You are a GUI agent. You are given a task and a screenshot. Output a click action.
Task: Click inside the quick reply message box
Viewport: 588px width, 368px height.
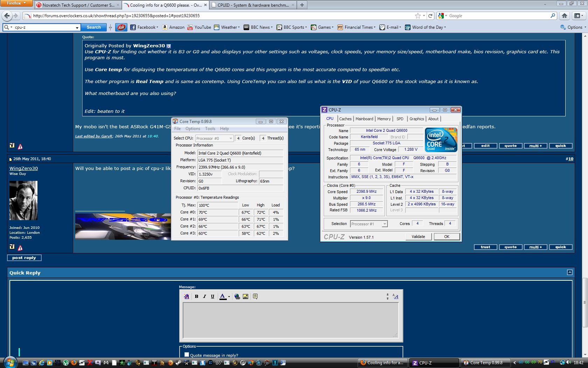[x=290, y=320]
